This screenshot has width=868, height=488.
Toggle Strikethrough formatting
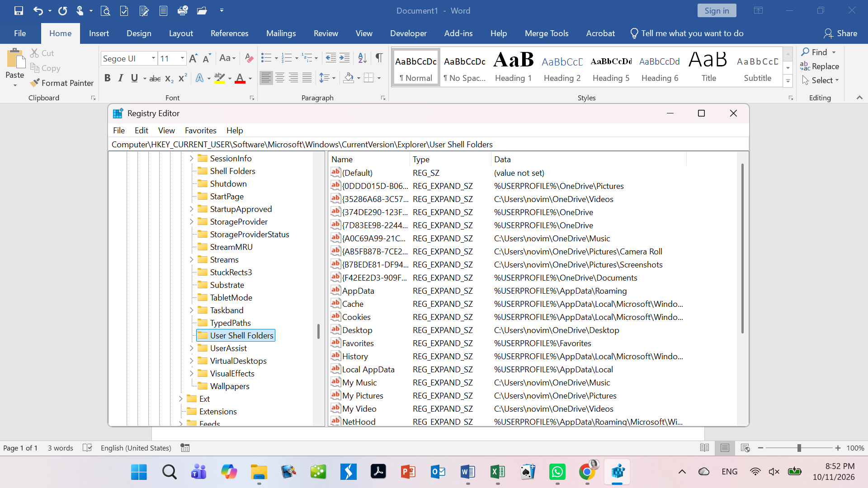pyautogui.click(x=155, y=78)
